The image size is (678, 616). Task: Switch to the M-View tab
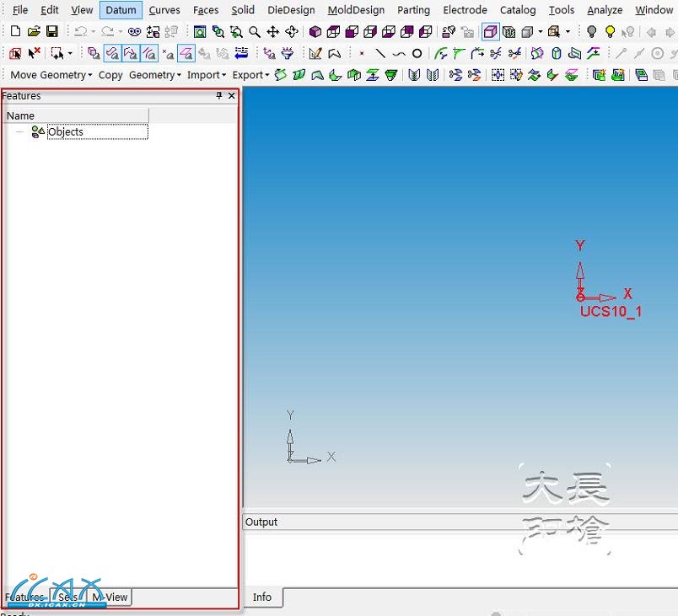(x=110, y=597)
